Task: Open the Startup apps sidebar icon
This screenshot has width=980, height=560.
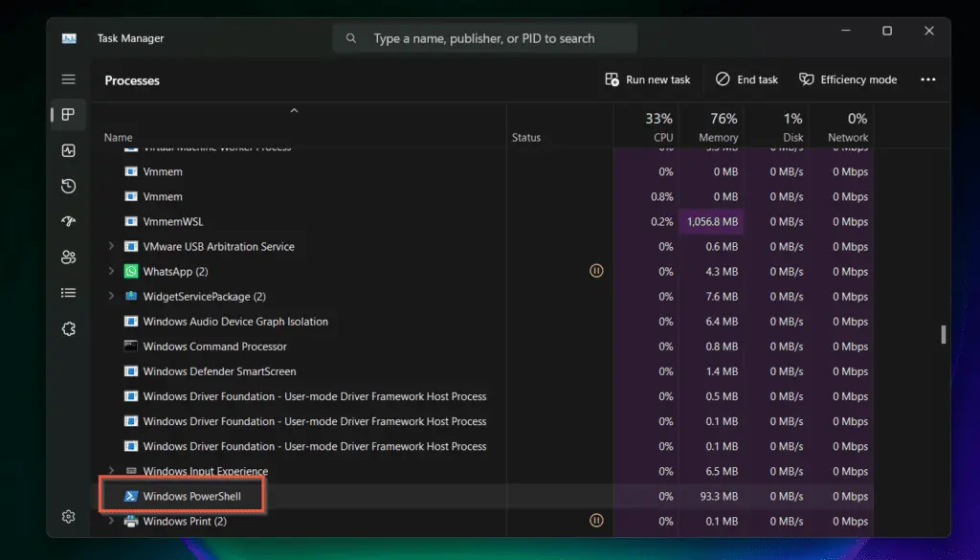Action: click(x=69, y=221)
